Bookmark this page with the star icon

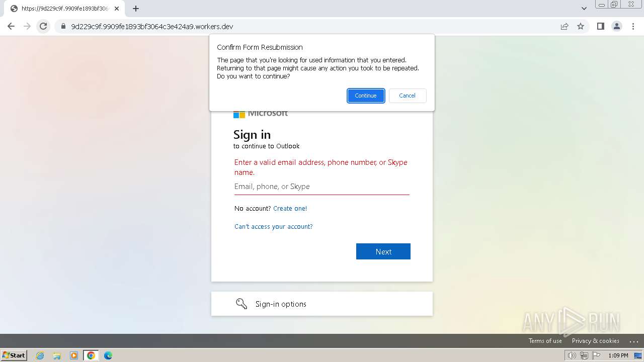point(581,26)
